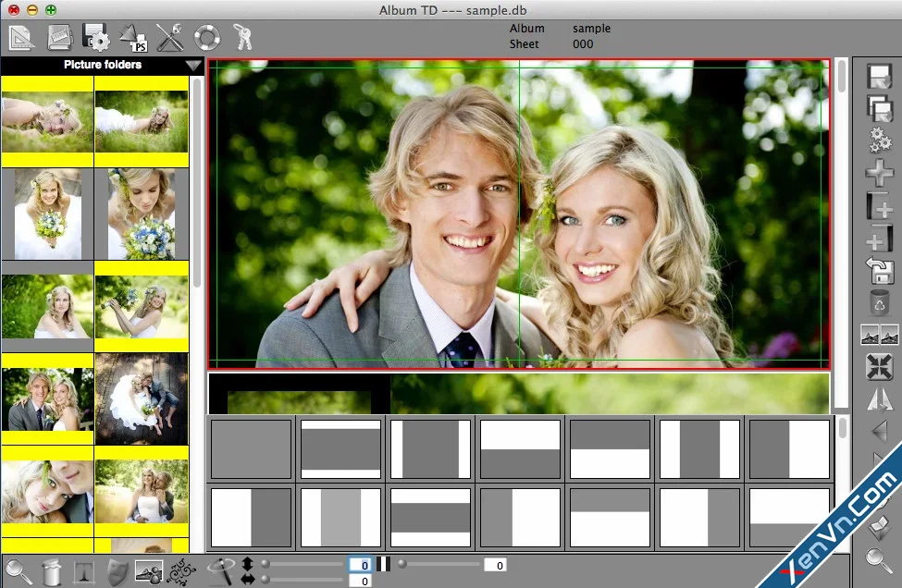
Task: Click the main couple photo on the sheet
Action: [518, 214]
